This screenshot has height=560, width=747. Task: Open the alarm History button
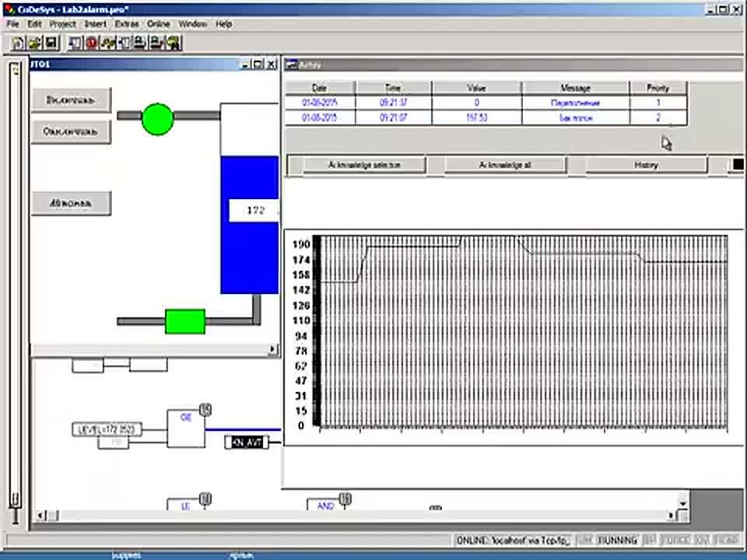point(646,165)
